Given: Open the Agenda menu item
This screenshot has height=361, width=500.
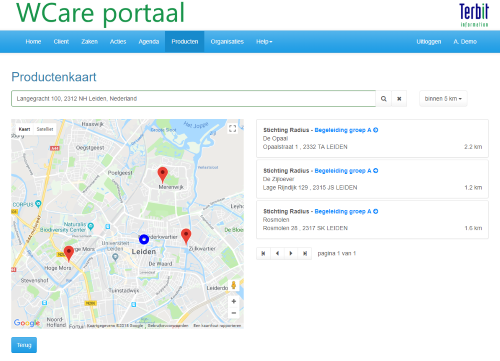Looking at the screenshot, I should click(x=149, y=42).
